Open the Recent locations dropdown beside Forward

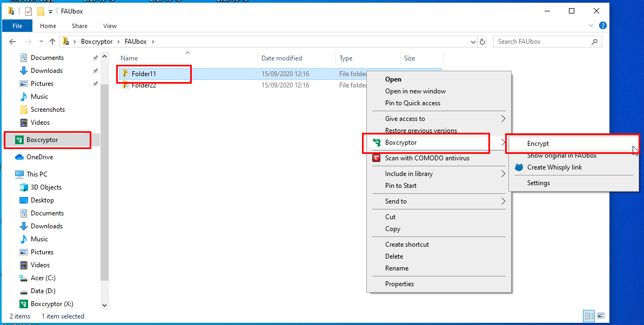41,42
